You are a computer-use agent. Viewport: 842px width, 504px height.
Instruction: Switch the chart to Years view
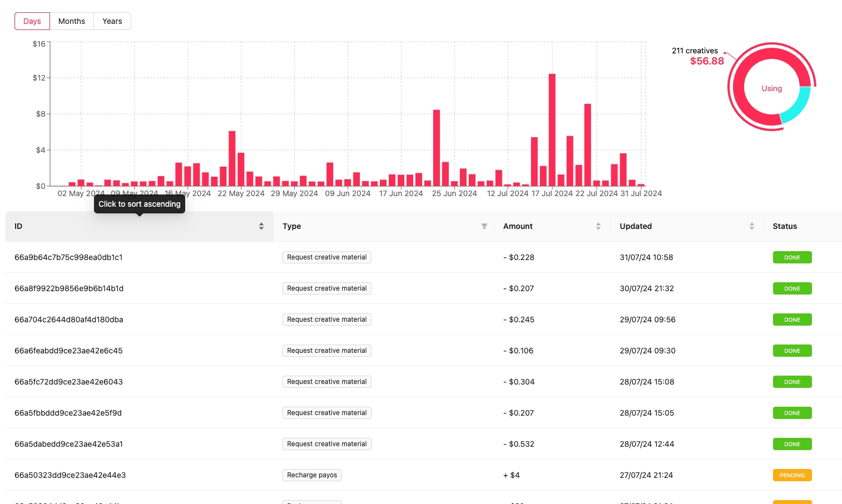click(x=112, y=21)
